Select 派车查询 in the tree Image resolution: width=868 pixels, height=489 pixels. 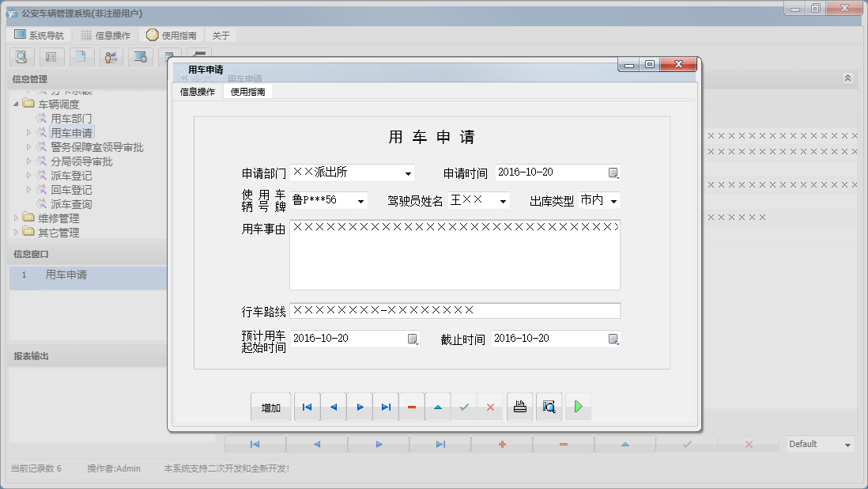[x=71, y=204]
